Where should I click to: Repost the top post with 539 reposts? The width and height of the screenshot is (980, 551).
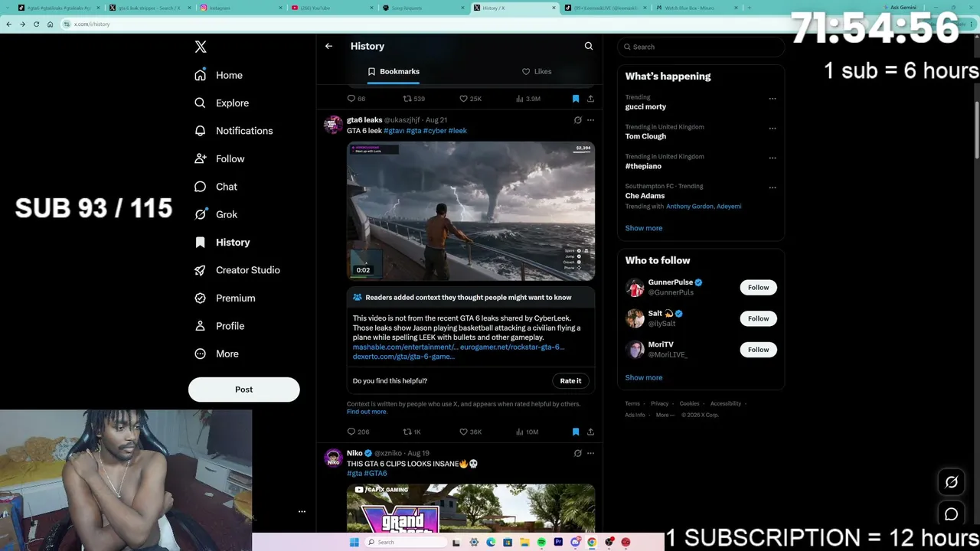(x=413, y=99)
